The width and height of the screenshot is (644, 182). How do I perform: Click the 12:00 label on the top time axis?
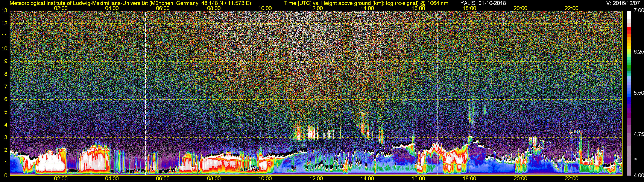pos(316,8)
